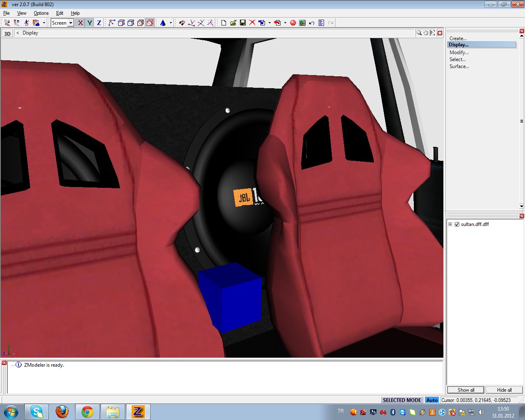Image resolution: width=525 pixels, height=420 pixels.
Task: Click the Save floppy disk icon
Action: pyautogui.click(x=242, y=23)
